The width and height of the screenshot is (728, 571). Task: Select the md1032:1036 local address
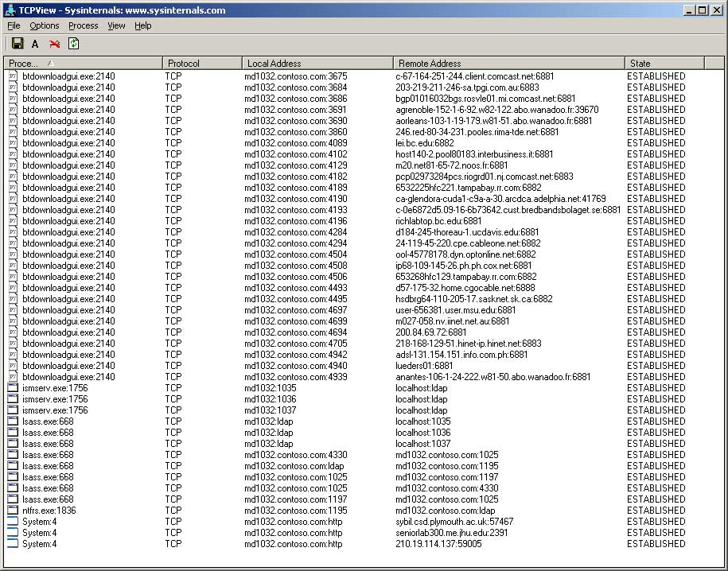pos(271,399)
